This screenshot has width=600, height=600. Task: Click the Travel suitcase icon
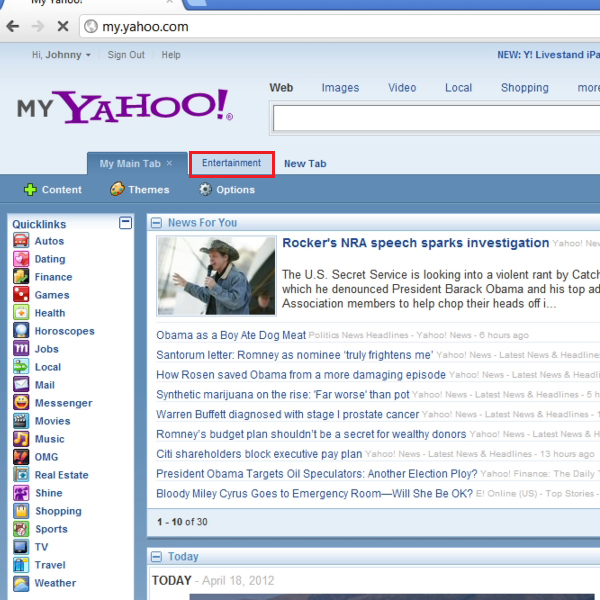[21, 564]
